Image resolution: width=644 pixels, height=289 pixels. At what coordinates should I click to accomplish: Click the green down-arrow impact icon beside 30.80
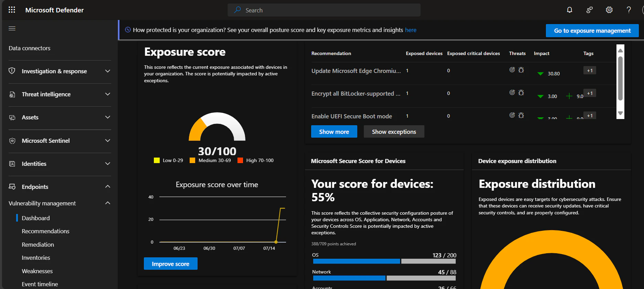pyautogui.click(x=540, y=74)
